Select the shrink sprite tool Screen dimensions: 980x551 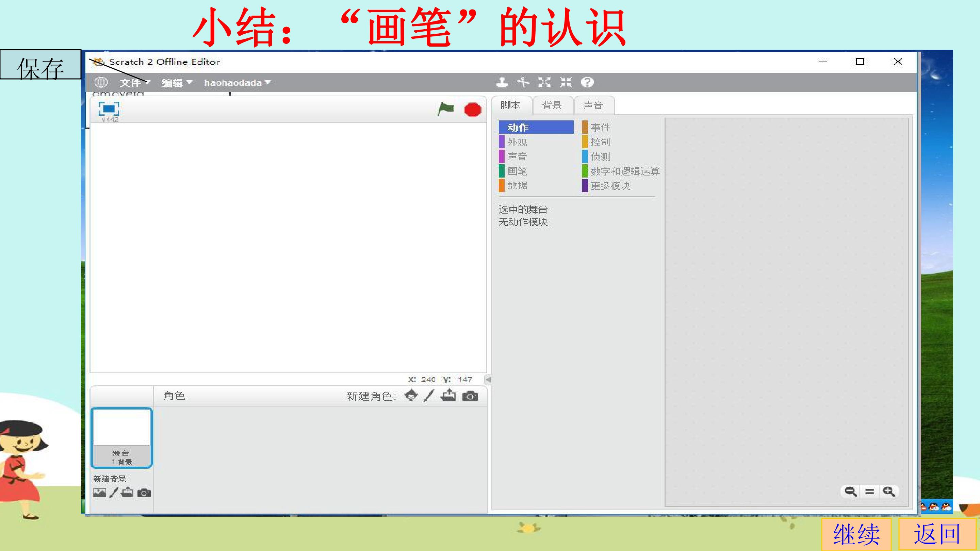coord(566,82)
